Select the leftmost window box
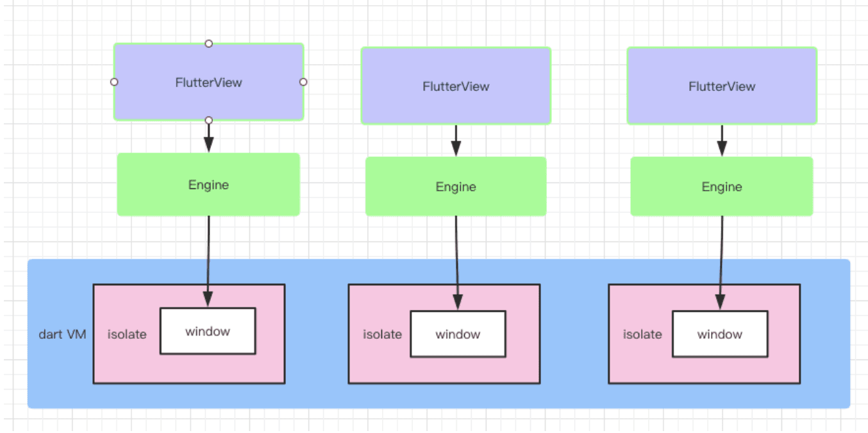 coord(208,331)
